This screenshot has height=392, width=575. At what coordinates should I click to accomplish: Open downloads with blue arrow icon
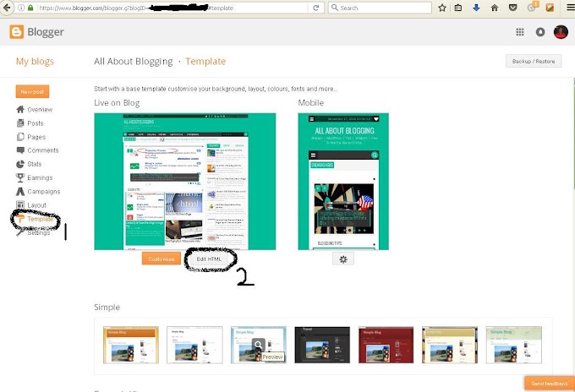point(476,8)
